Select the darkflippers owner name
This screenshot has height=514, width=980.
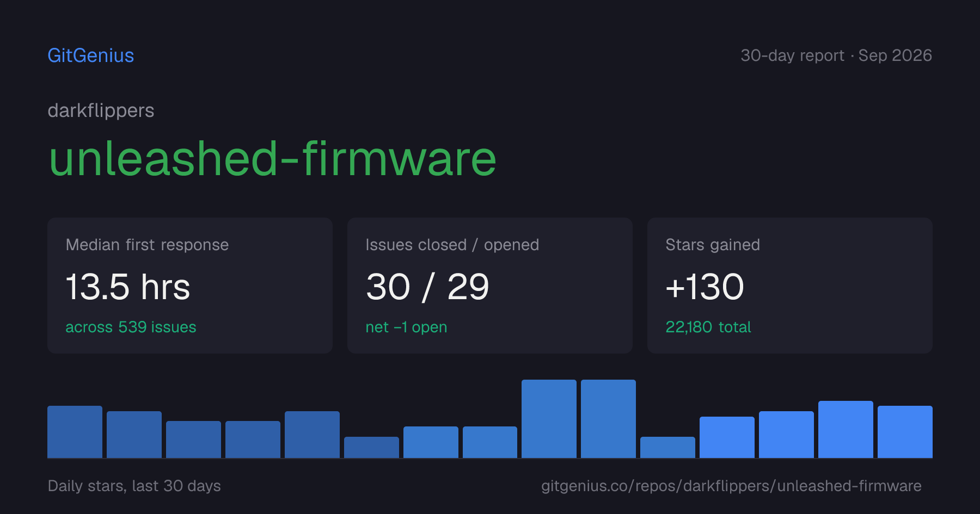pos(101,110)
